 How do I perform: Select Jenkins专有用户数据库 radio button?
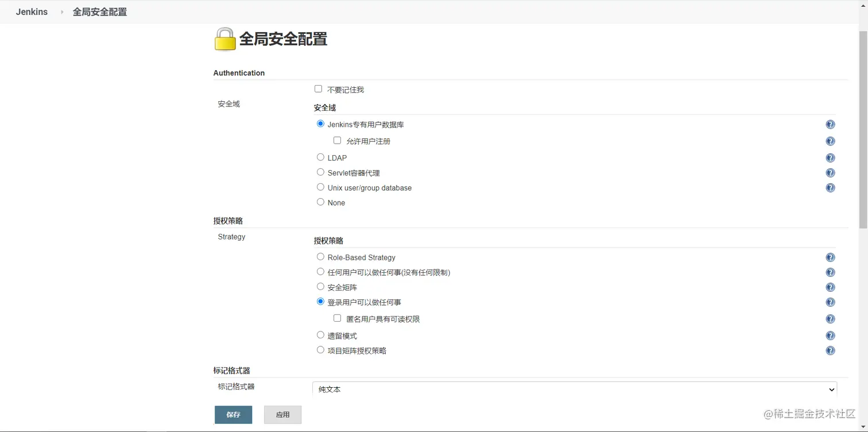coord(320,124)
